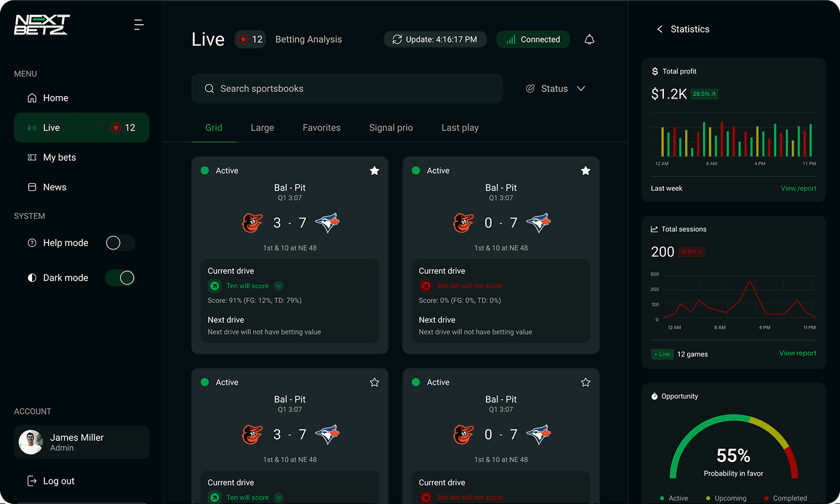Switch to the Favorites tab

(322, 127)
